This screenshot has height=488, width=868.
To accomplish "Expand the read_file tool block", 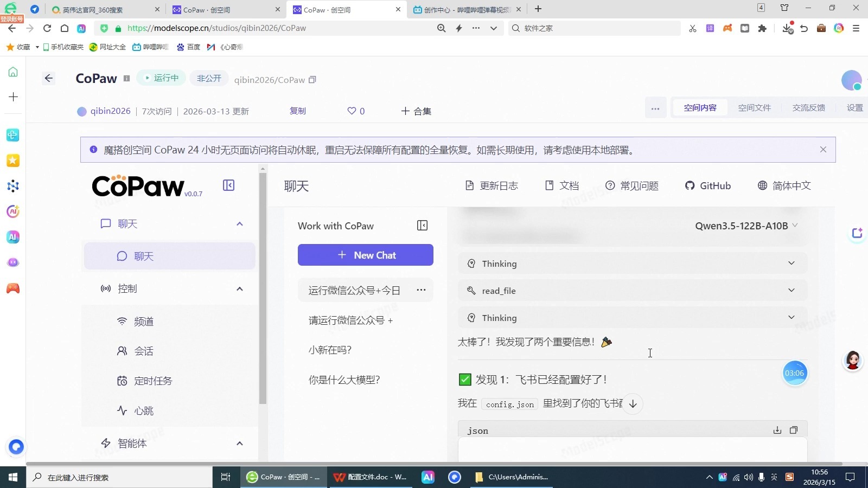I will tap(633, 291).
